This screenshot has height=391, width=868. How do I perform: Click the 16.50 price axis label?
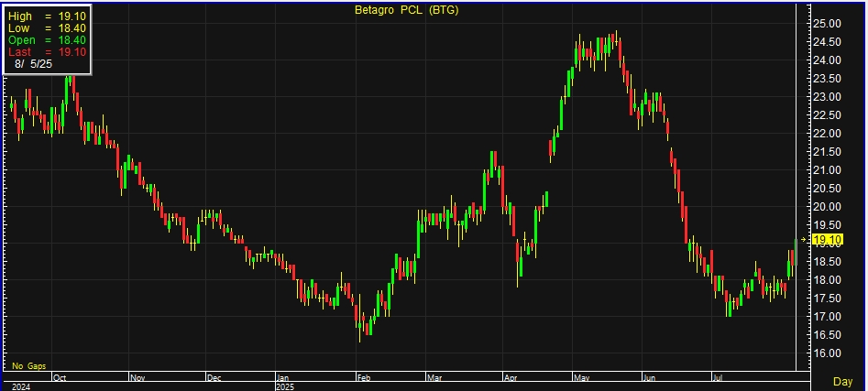point(827,334)
